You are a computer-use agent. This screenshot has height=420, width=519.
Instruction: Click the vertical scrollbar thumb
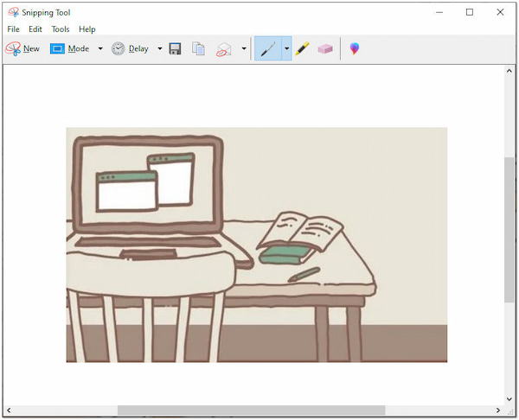coord(509,230)
